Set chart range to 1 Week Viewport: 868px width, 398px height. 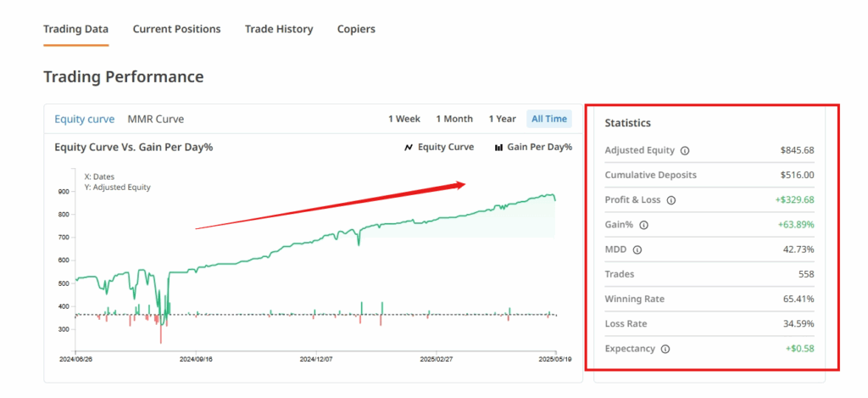point(404,119)
